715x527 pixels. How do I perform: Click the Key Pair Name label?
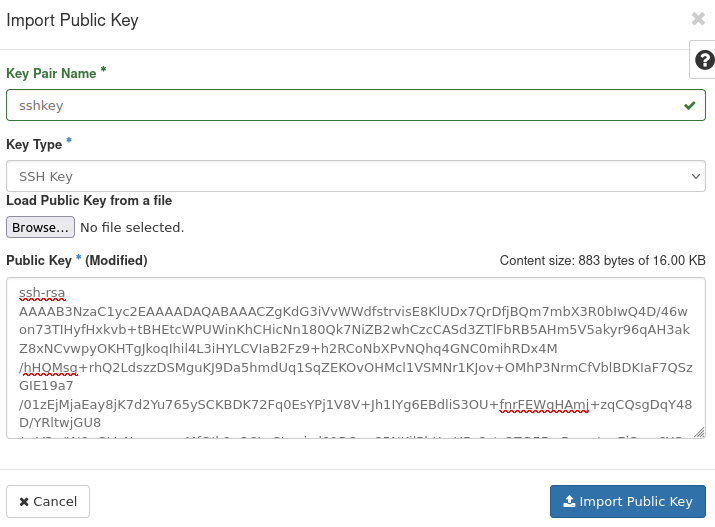51,73
